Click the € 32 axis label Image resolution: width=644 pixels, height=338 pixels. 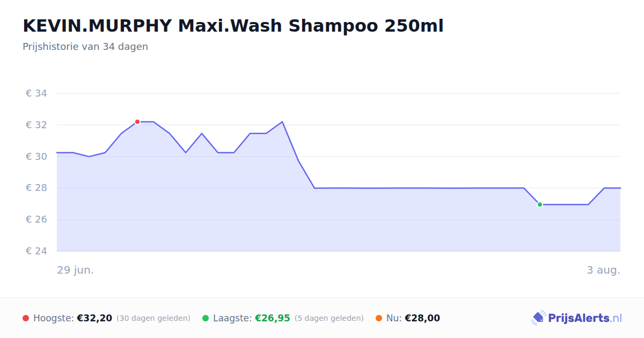(36, 125)
